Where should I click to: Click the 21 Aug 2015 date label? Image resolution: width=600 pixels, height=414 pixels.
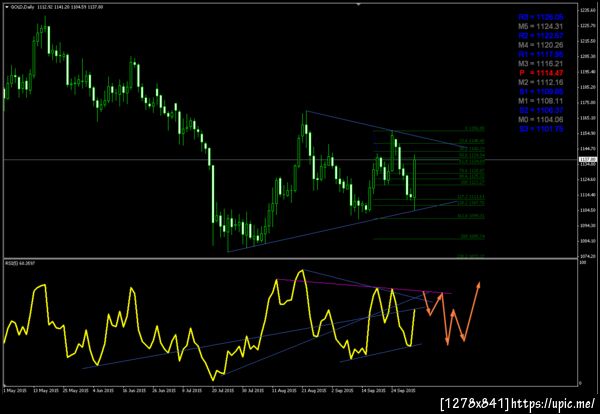click(x=315, y=391)
